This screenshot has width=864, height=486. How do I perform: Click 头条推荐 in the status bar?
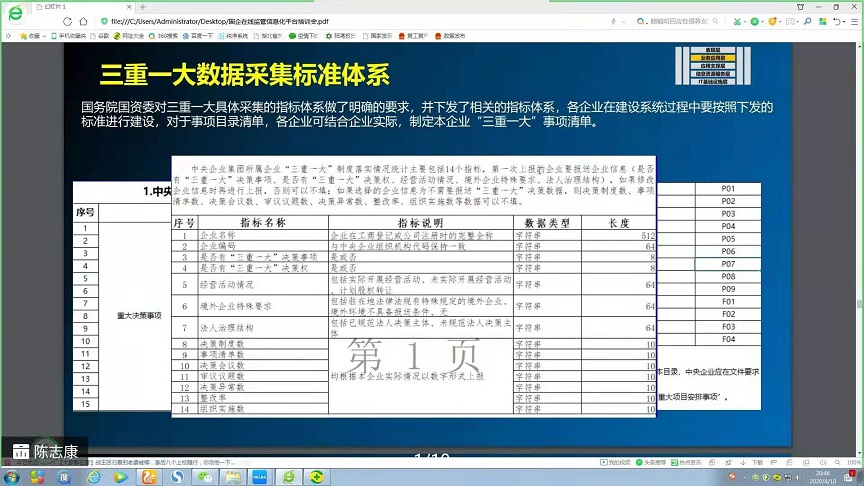651,462
